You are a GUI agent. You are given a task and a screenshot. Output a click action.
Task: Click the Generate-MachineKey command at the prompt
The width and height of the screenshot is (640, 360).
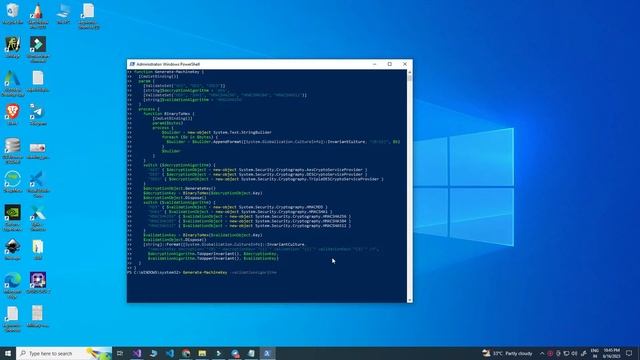tap(205, 272)
